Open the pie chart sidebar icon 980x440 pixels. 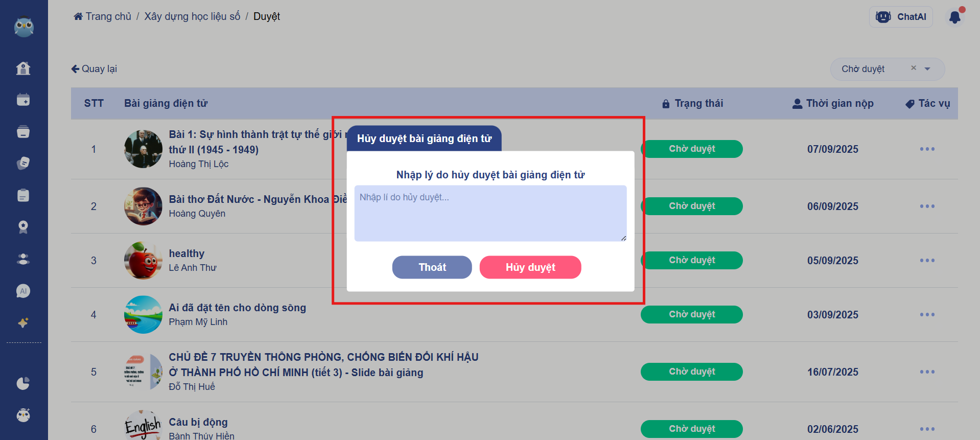[x=23, y=383]
